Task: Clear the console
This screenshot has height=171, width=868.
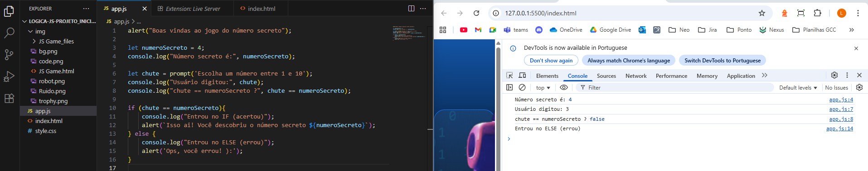Action: pos(522,87)
